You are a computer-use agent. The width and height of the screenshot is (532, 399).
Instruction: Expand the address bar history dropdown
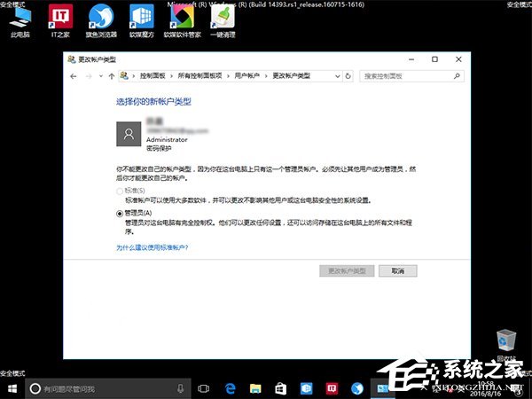[x=338, y=76]
